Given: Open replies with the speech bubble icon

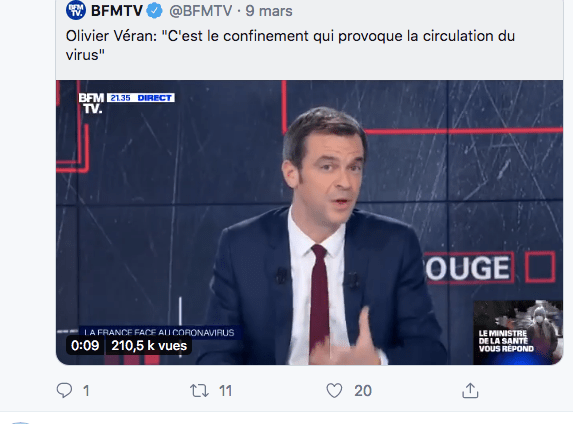Looking at the screenshot, I should click(x=64, y=390).
